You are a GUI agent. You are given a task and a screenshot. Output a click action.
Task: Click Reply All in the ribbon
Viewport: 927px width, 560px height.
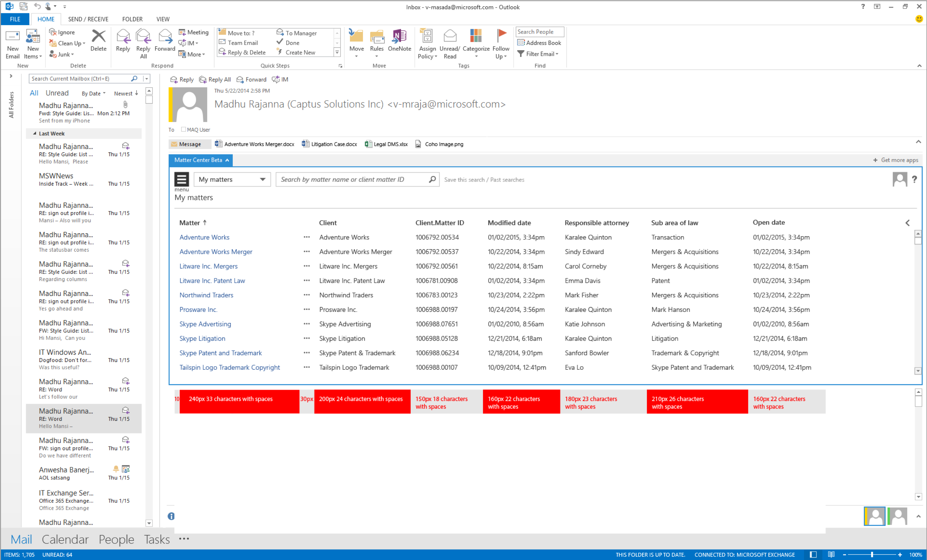(x=143, y=44)
